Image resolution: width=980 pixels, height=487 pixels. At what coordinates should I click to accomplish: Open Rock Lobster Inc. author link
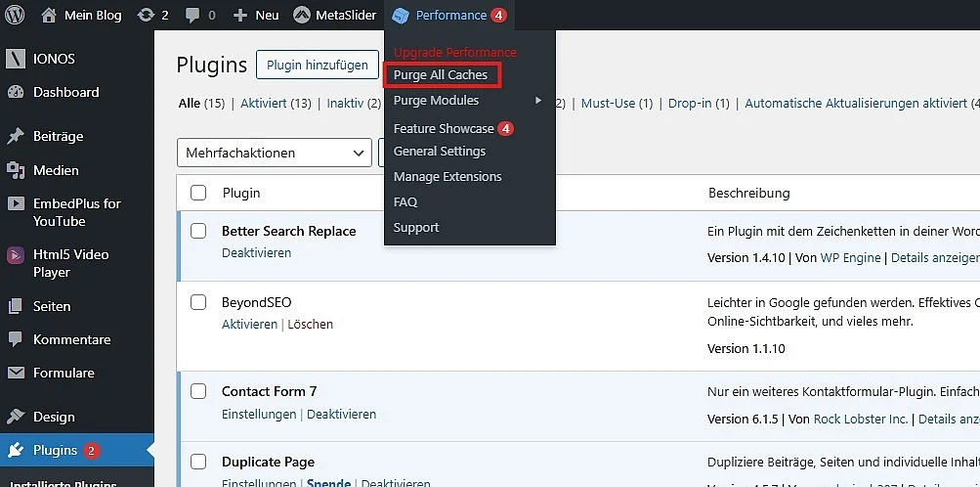coord(861,419)
